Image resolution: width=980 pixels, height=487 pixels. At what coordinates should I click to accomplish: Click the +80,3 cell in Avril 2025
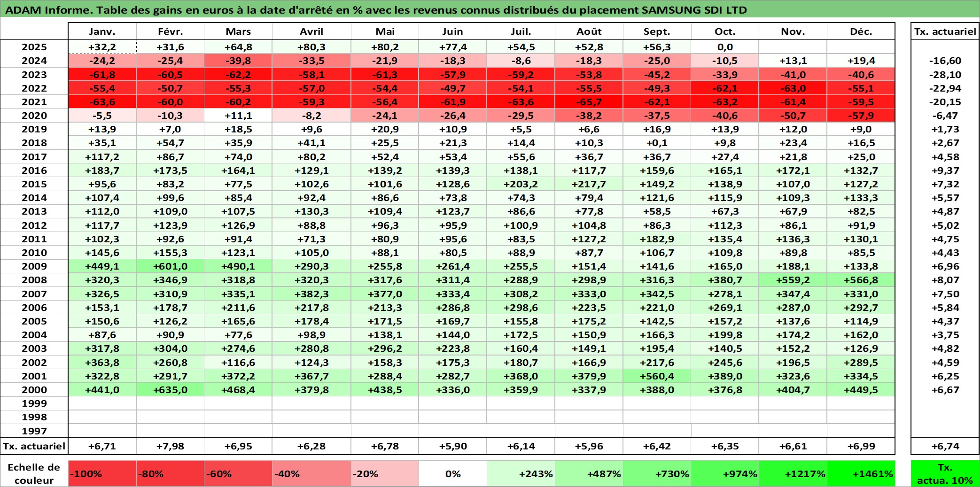[x=311, y=47]
